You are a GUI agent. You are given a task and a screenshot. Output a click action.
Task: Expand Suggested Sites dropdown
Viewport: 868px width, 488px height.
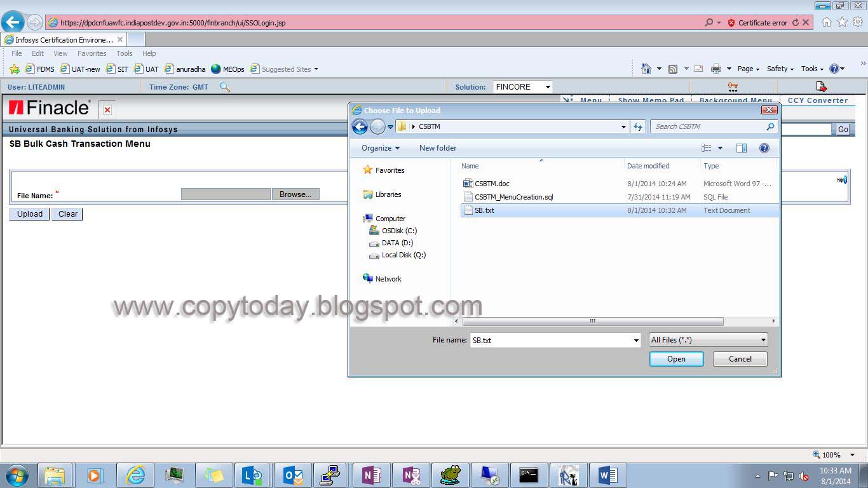[316, 69]
